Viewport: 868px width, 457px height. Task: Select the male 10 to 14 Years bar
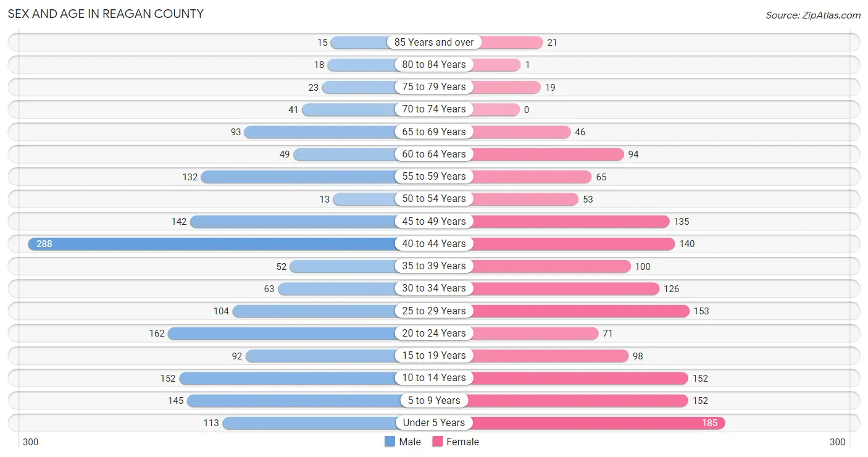(288, 378)
